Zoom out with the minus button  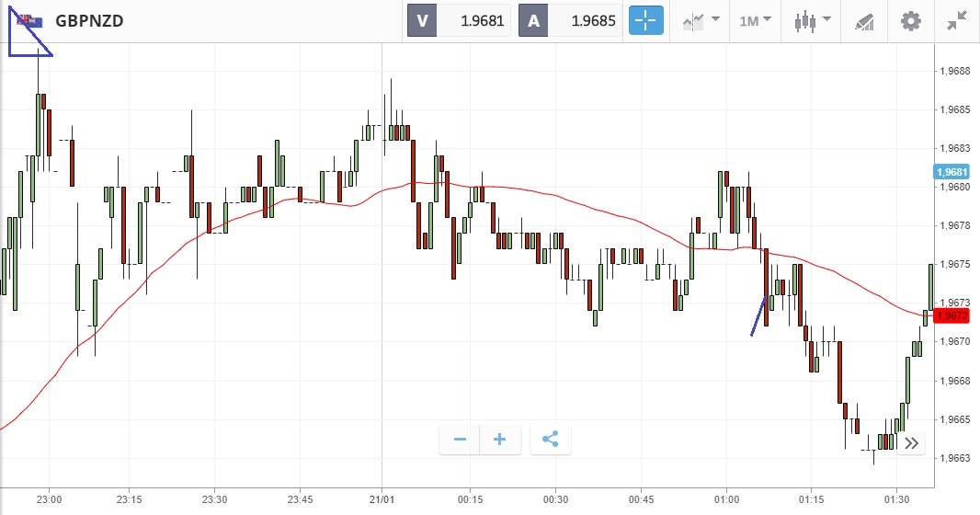[x=460, y=440]
